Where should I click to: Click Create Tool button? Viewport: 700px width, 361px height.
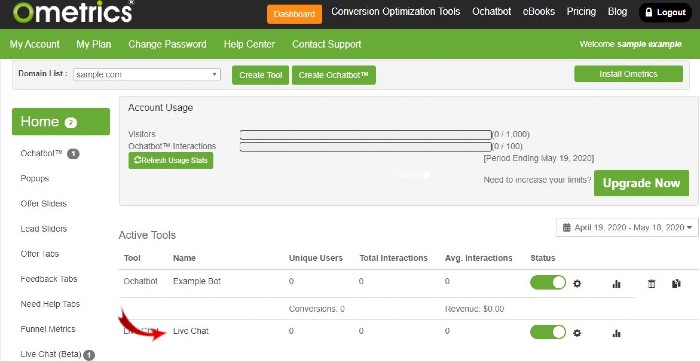(261, 75)
